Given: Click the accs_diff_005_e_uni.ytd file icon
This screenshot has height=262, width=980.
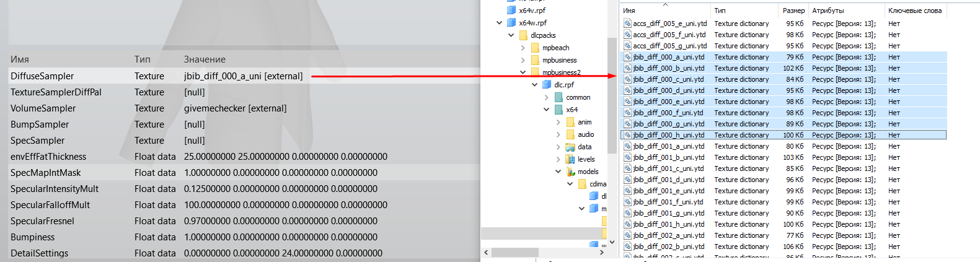Looking at the screenshot, I should [x=627, y=24].
